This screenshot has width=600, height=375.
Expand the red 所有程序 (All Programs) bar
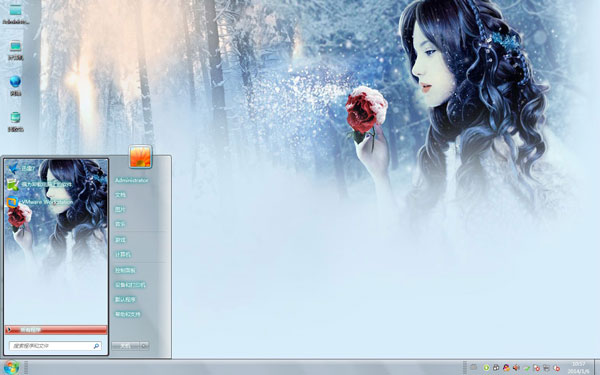click(x=56, y=330)
